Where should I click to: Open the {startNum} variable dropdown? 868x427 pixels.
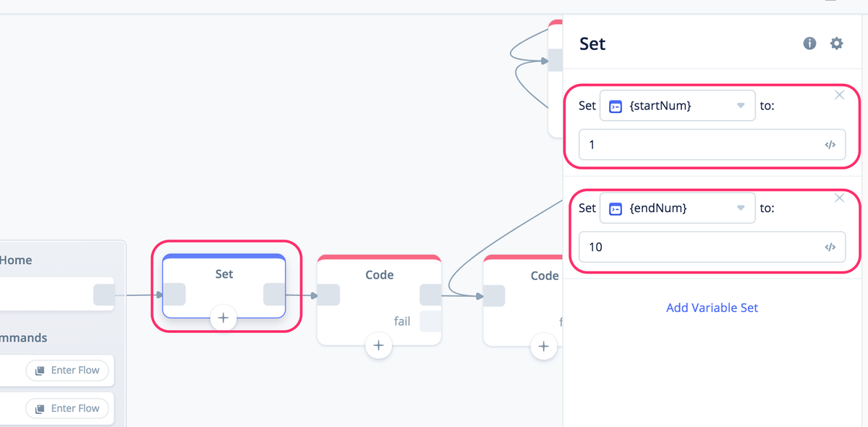[678, 106]
